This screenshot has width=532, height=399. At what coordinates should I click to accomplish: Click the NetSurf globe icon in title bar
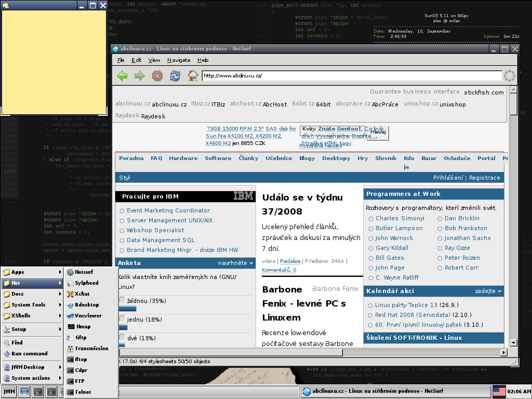[x=116, y=49]
